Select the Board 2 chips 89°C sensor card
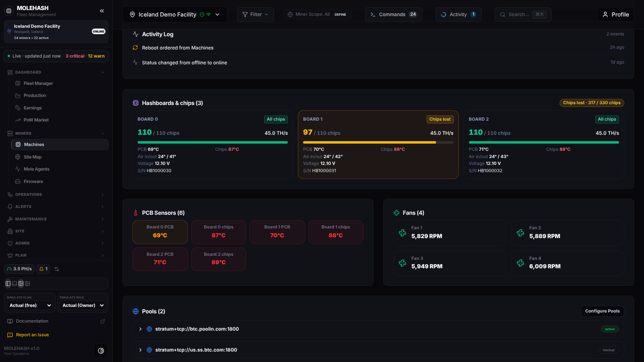 click(x=219, y=259)
